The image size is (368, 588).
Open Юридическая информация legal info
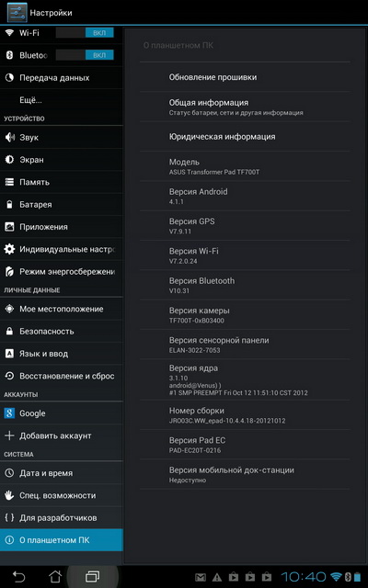[x=245, y=137]
